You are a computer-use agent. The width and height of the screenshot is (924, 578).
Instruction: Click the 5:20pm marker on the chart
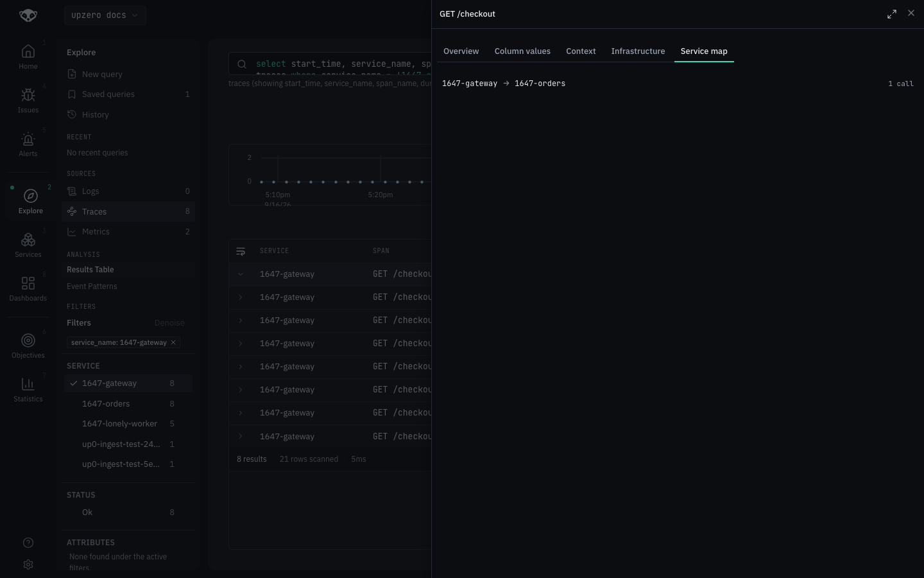381,195
